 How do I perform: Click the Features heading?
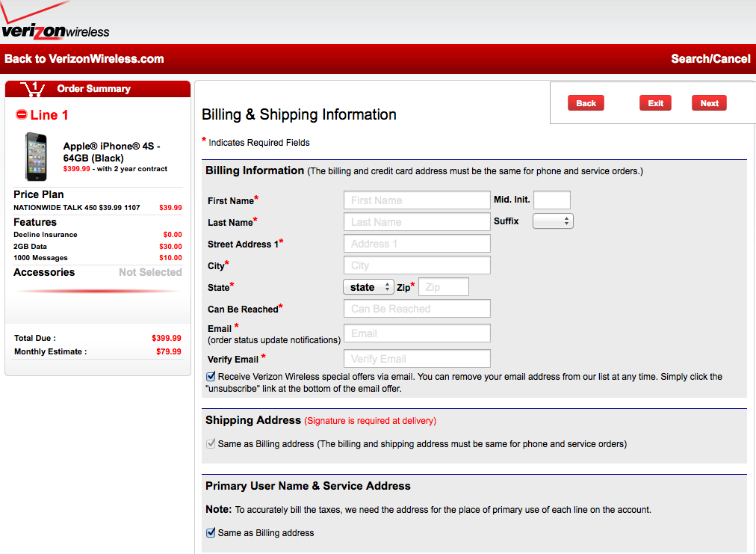click(x=35, y=222)
